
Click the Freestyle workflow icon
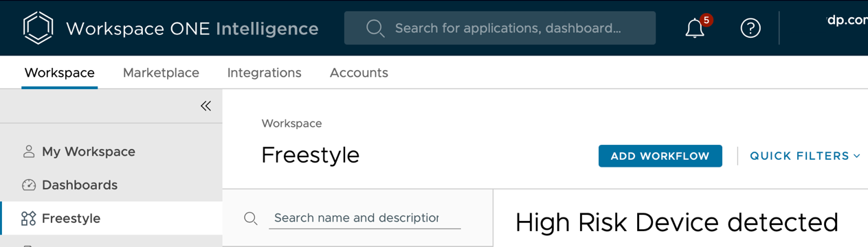28,219
